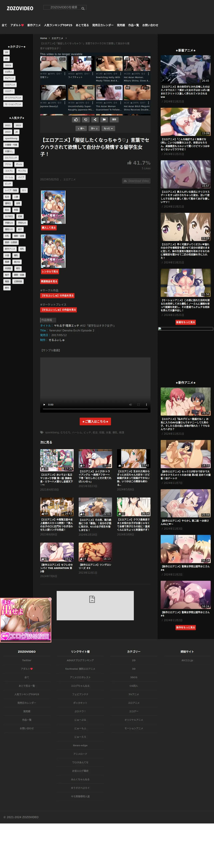Open AVエロ.jp sister site link
Image resolution: width=214 pixels, height=868 pixels.
click(x=187, y=661)
